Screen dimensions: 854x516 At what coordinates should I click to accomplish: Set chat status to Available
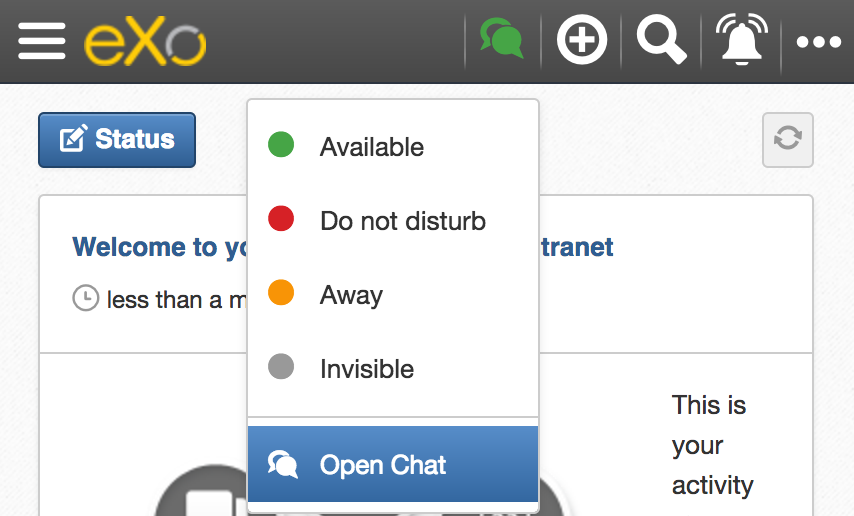point(372,147)
